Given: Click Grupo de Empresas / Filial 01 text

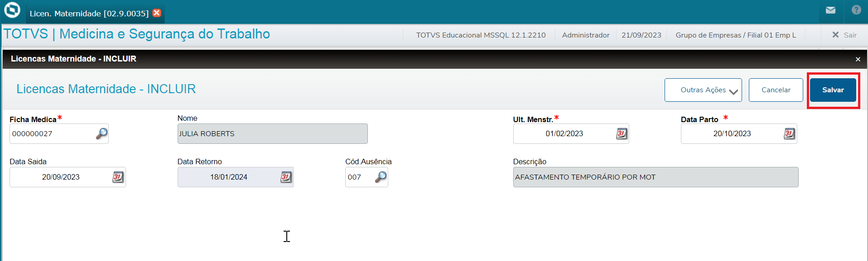Looking at the screenshot, I should click(735, 35).
